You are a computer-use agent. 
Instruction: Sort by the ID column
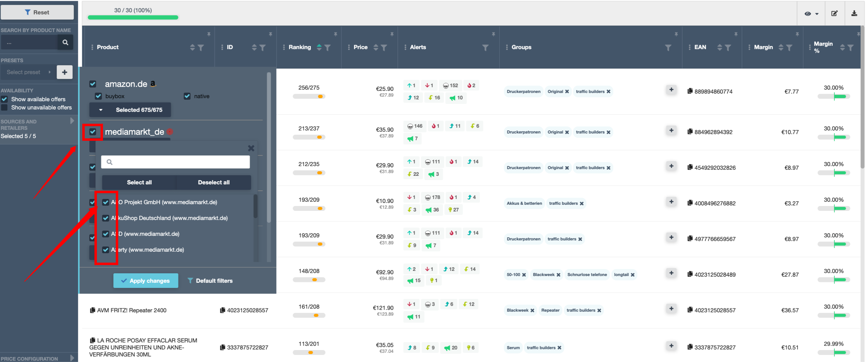point(254,47)
